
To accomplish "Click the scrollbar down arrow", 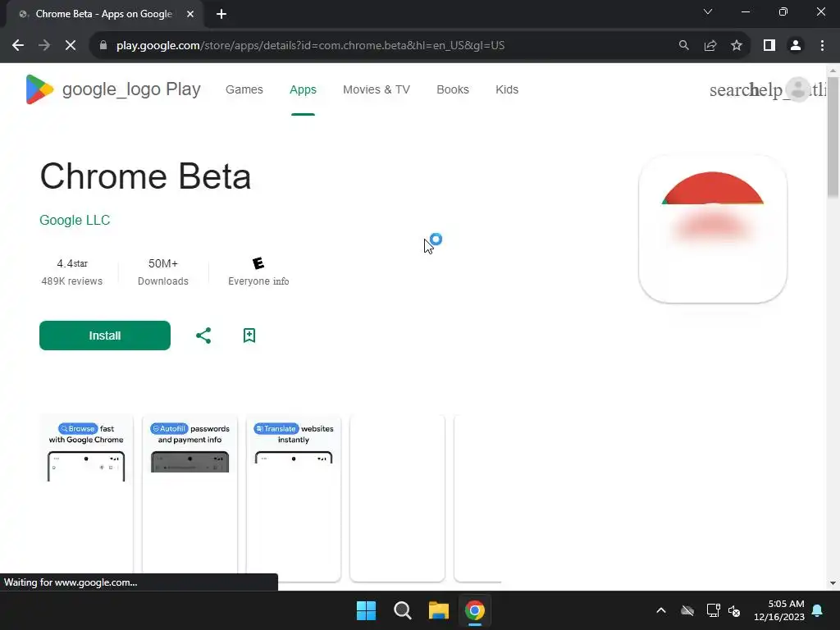I will tap(833, 583).
